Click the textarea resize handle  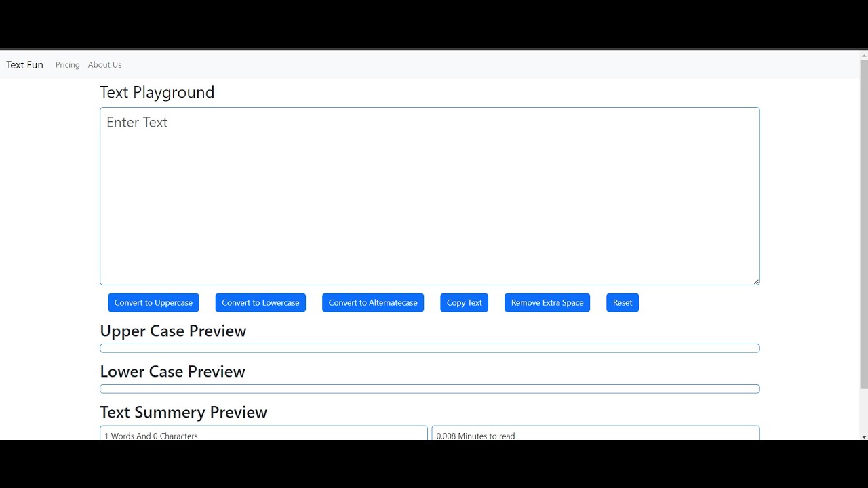[756, 281]
